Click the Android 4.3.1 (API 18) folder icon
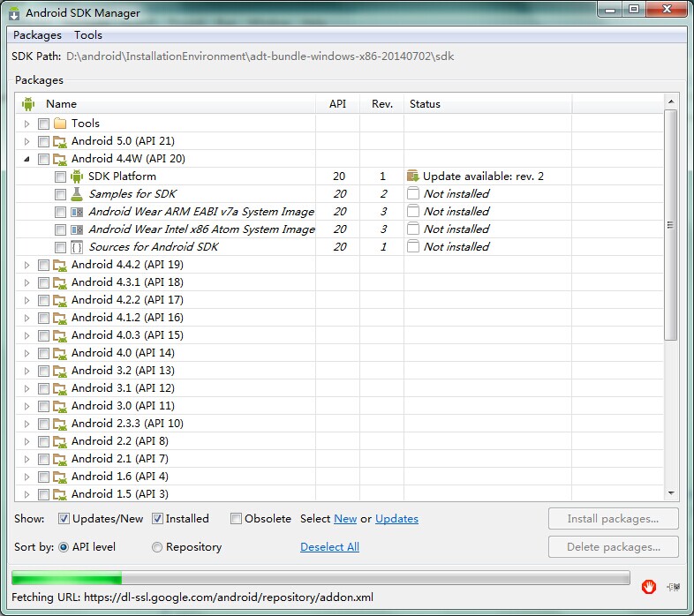This screenshot has width=694, height=616. pyautogui.click(x=60, y=282)
